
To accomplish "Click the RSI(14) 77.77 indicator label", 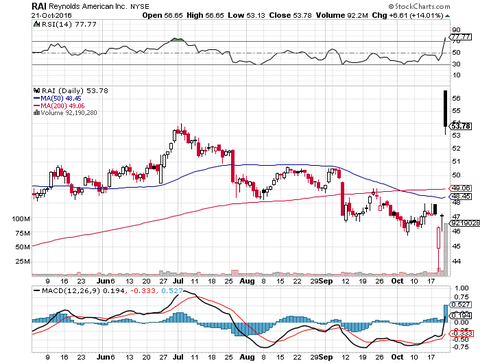I will click(68, 24).
